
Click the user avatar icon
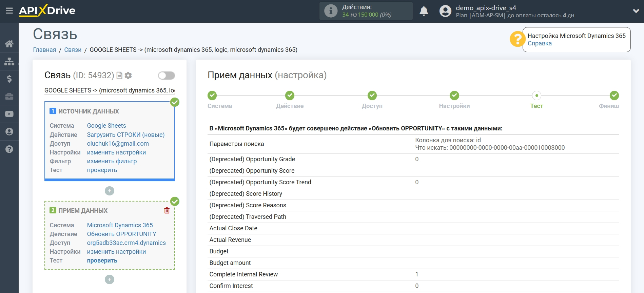445,11
